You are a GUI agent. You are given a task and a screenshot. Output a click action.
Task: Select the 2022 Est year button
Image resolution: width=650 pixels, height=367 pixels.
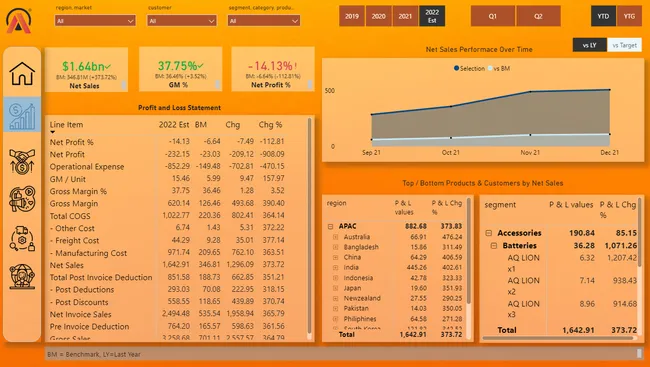click(432, 16)
